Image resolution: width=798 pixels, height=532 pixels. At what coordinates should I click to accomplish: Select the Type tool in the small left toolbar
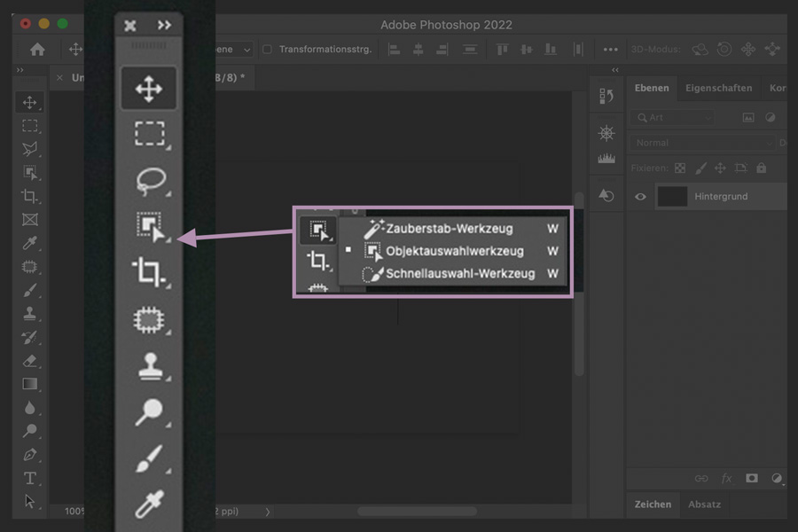(30, 478)
